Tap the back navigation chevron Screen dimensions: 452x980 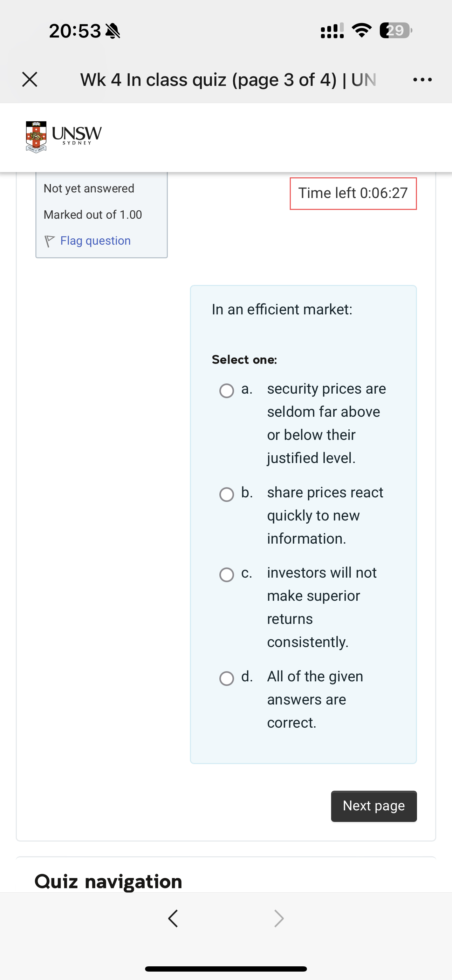tap(173, 918)
